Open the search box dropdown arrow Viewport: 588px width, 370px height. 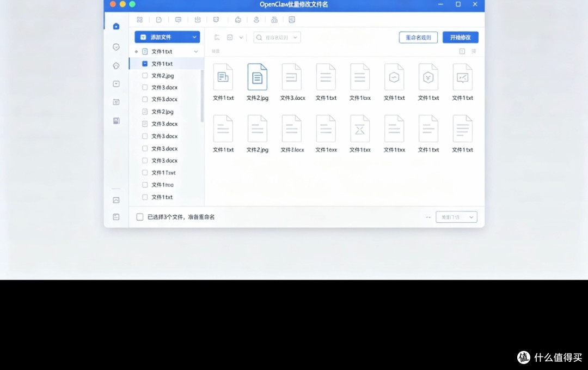tap(296, 37)
